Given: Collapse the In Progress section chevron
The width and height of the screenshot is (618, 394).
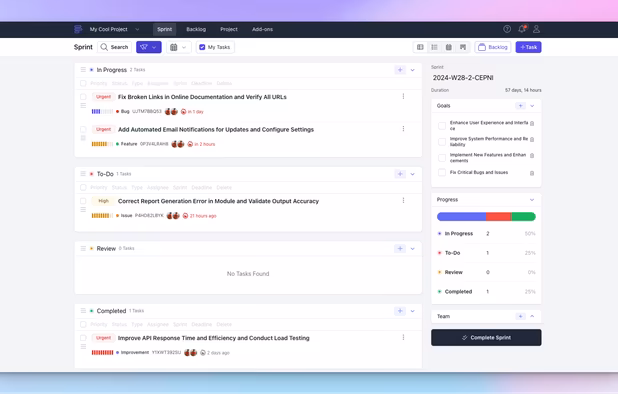Looking at the screenshot, I should click(413, 70).
